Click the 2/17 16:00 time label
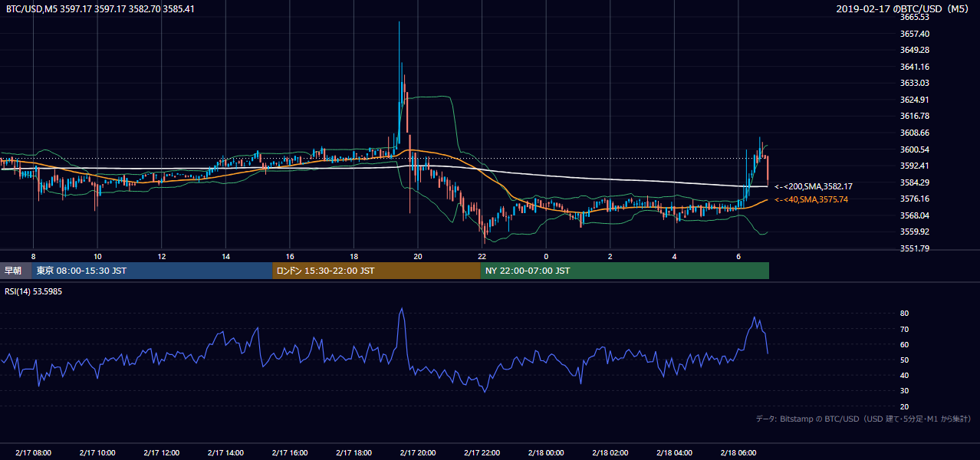 (289, 453)
